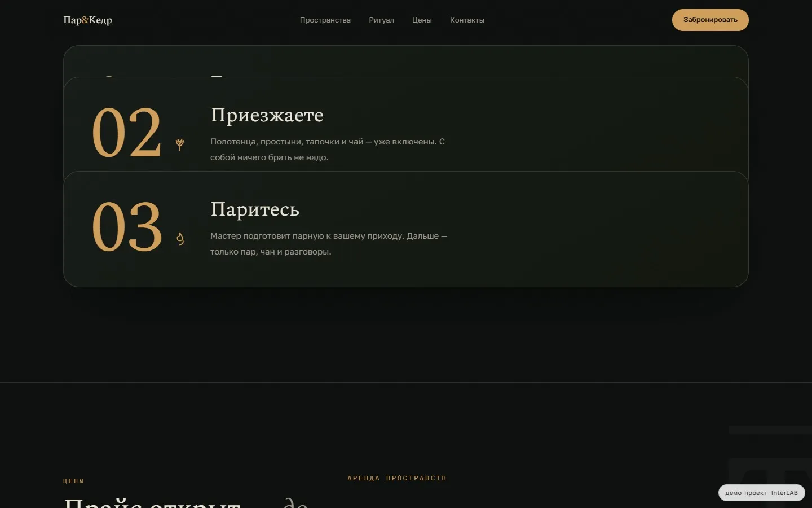812x508 pixels.
Task: Click the towels and tea description text
Action: click(x=328, y=150)
